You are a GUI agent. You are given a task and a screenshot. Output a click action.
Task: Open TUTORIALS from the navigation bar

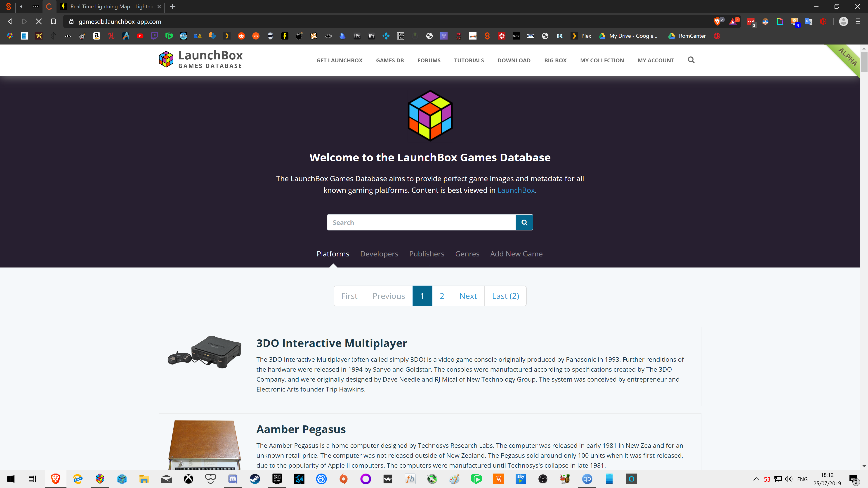click(469, 60)
